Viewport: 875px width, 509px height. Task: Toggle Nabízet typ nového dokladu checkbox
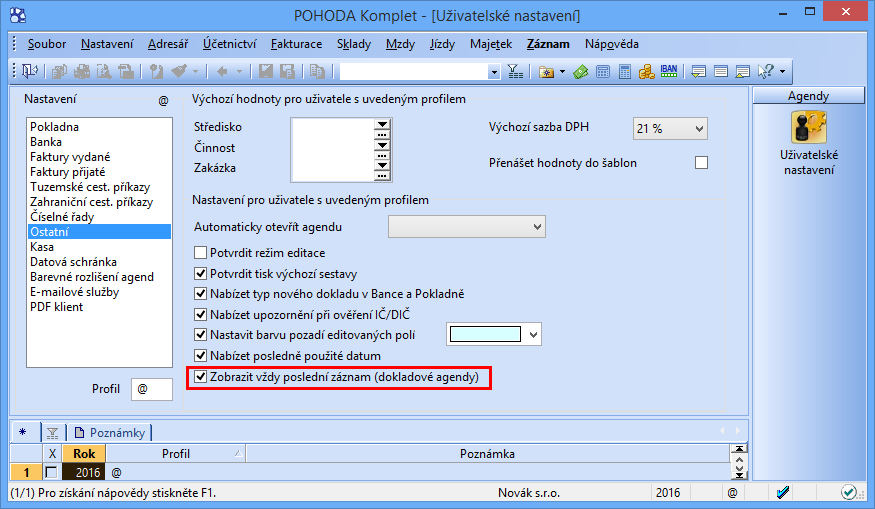200,294
